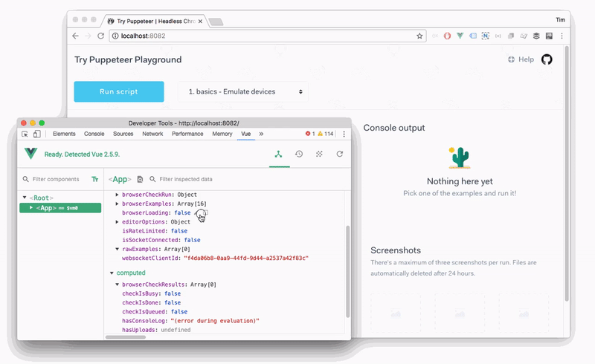Image resolution: width=595 pixels, height=364 pixels.
Task: Click the Vue logo in devtools header
Action: (30, 154)
